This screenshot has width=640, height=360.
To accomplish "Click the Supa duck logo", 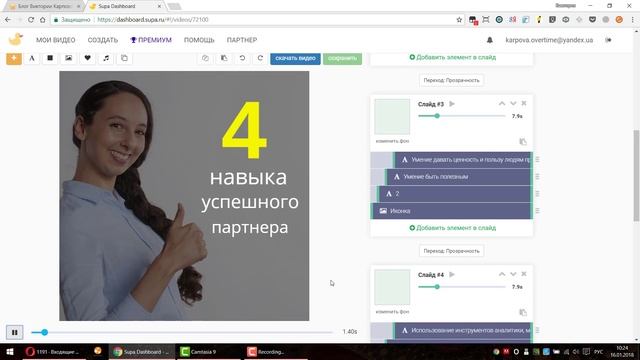I will pyautogui.click(x=16, y=40).
